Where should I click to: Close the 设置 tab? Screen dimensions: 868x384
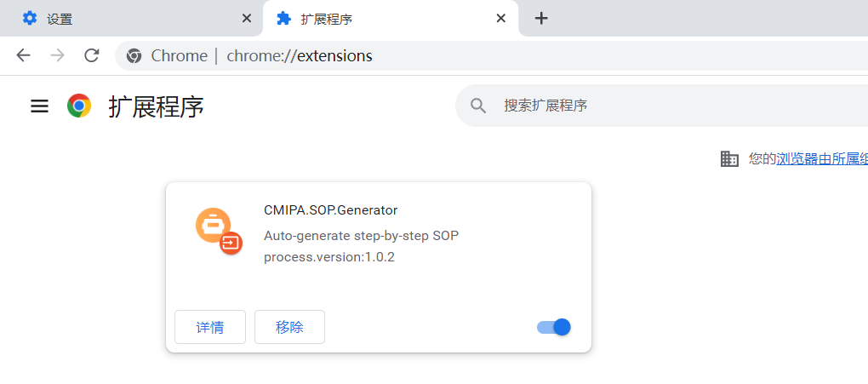(x=247, y=19)
